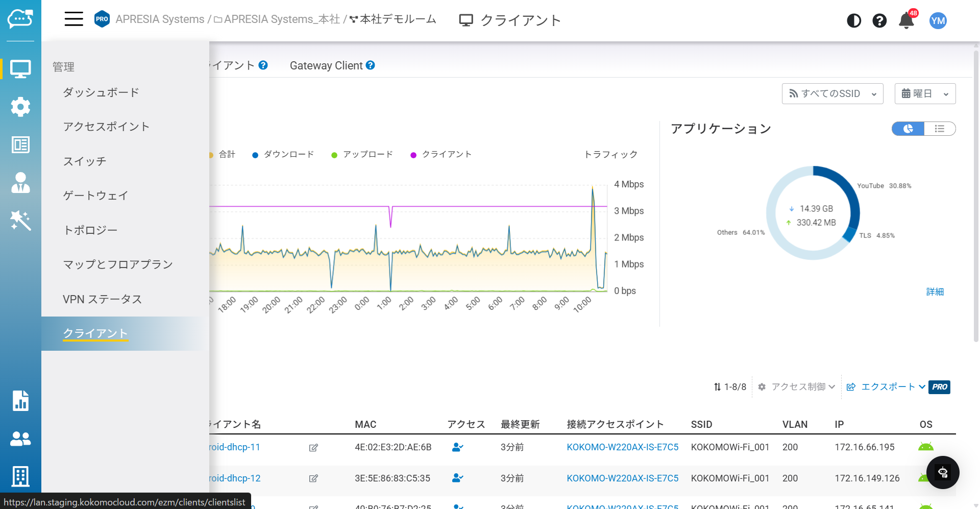Open the 曜日 time range dropdown
The height and width of the screenshot is (509, 980).
click(x=924, y=94)
